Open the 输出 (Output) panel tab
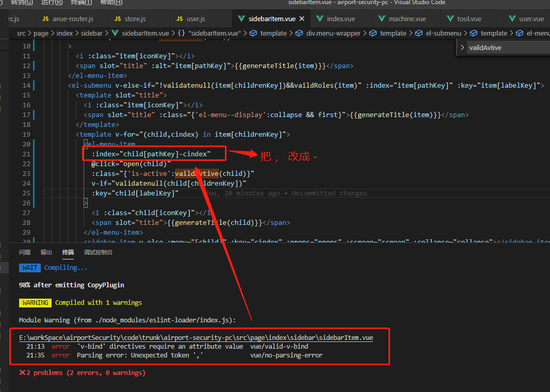 point(46,252)
